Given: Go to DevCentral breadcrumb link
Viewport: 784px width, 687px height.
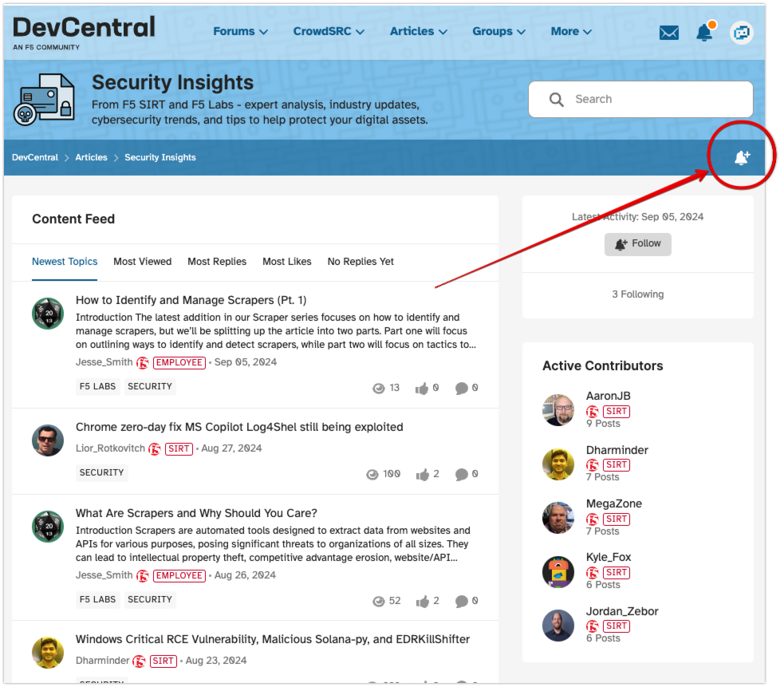Looking at the screenshot, I should [x=35, y=158].
